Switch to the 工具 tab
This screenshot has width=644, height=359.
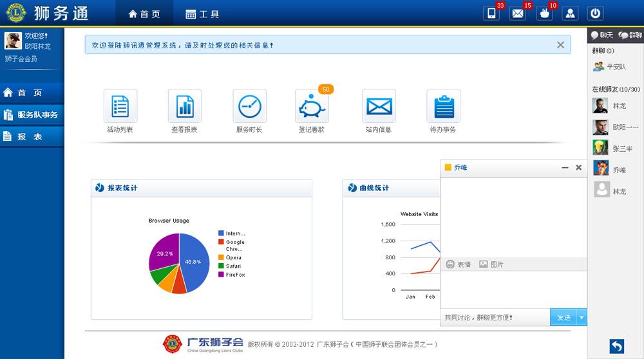point(202,14)
